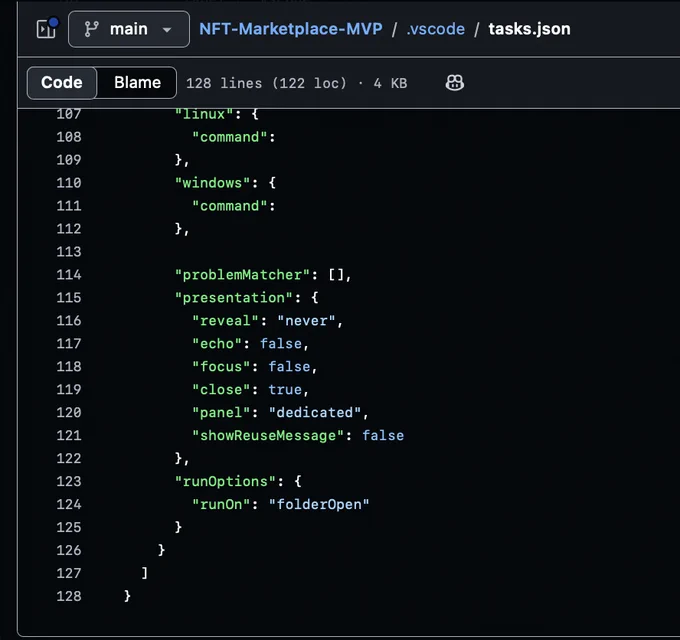
Task: Click the "windows" key in code
Action: [x=212, y=183]
